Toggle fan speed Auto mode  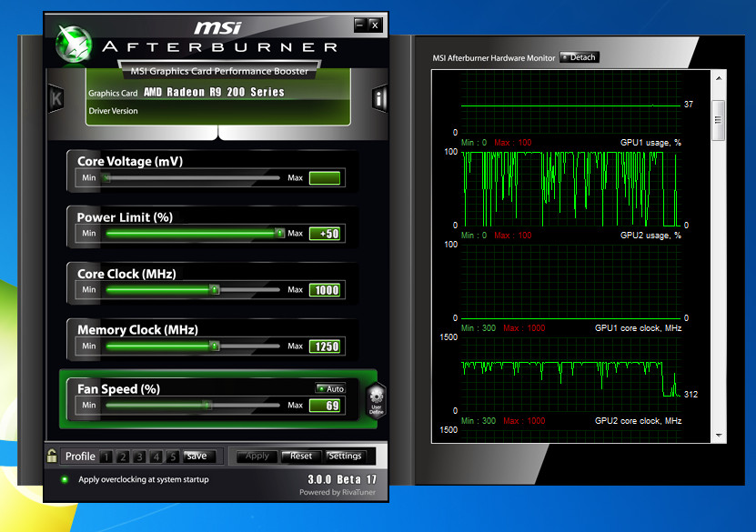point(330,388)
